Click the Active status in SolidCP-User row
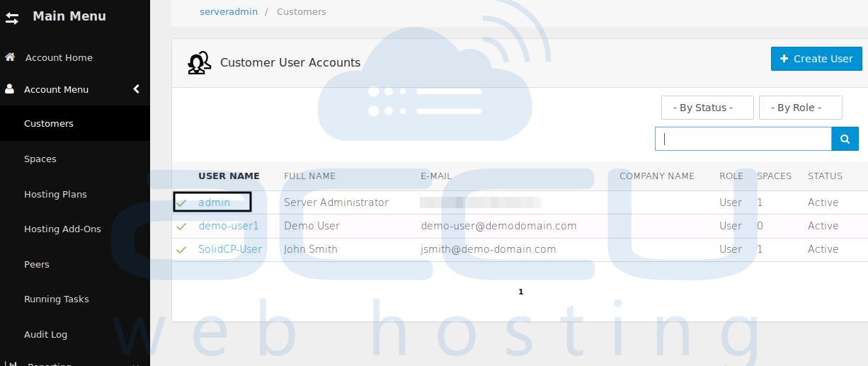 point(823,249)
